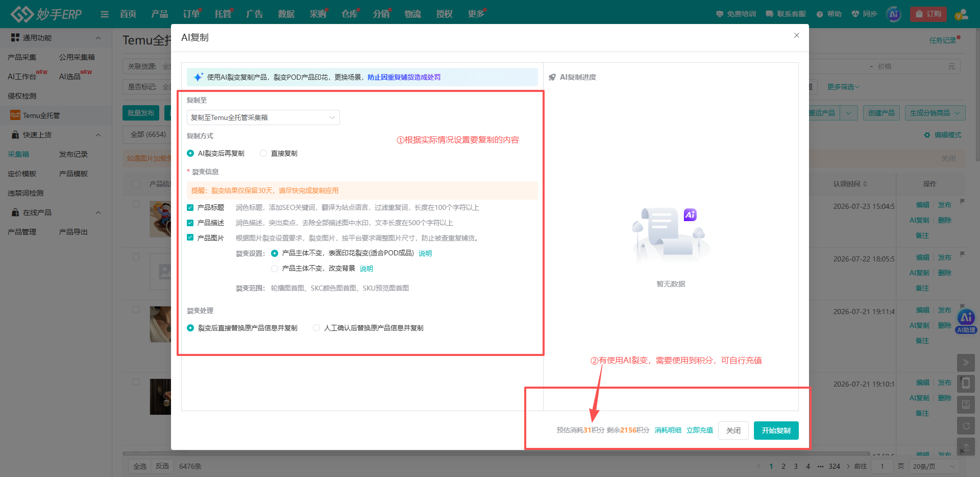Select 产品主体不变，表面印花裂变 radio
Viewport: 980px width, 477px height.
pyautogui.click(x=275, y=253)
